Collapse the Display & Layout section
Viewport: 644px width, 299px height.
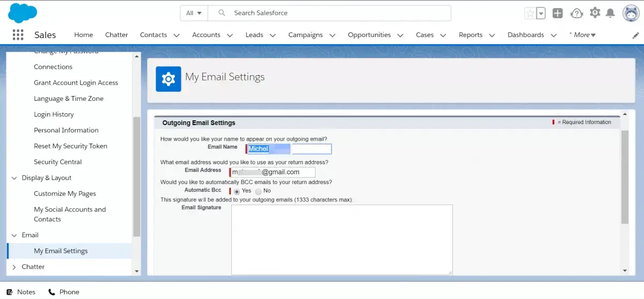[14, 178]
